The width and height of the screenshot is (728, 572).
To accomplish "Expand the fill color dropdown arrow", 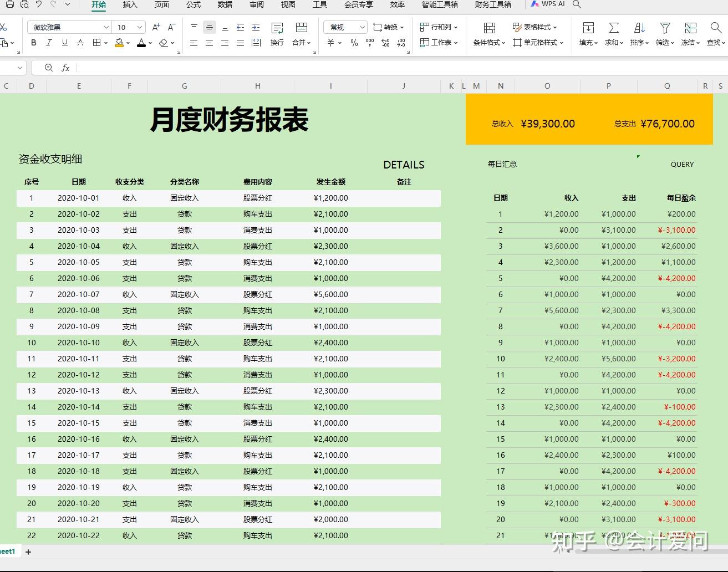I will (x=128, y=43).
